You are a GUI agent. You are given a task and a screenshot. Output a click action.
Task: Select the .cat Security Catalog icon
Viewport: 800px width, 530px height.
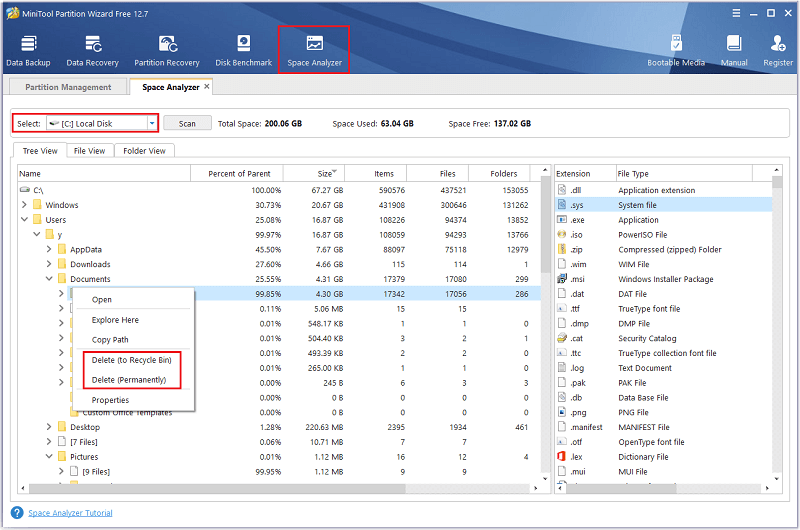[x=562, y=338]
